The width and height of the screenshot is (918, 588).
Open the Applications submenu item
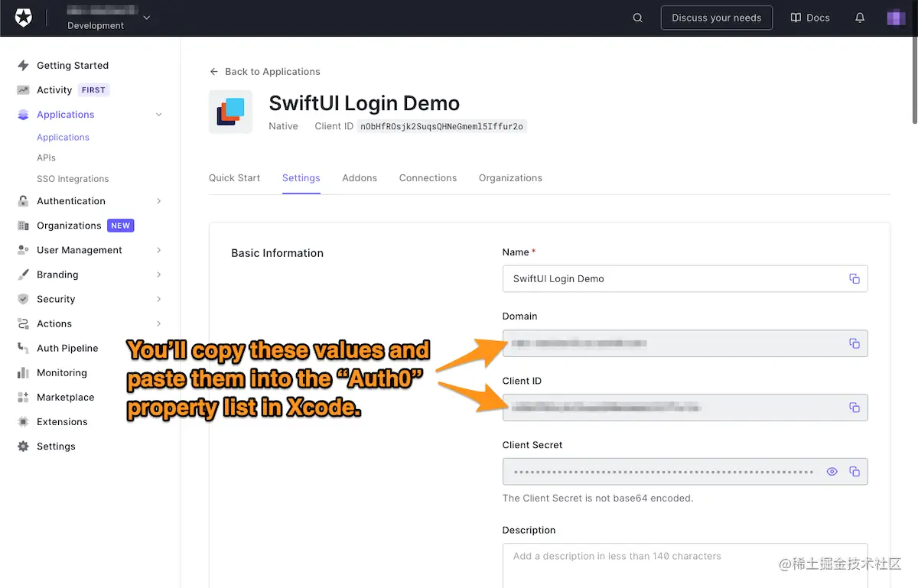[x=63, y=137]
